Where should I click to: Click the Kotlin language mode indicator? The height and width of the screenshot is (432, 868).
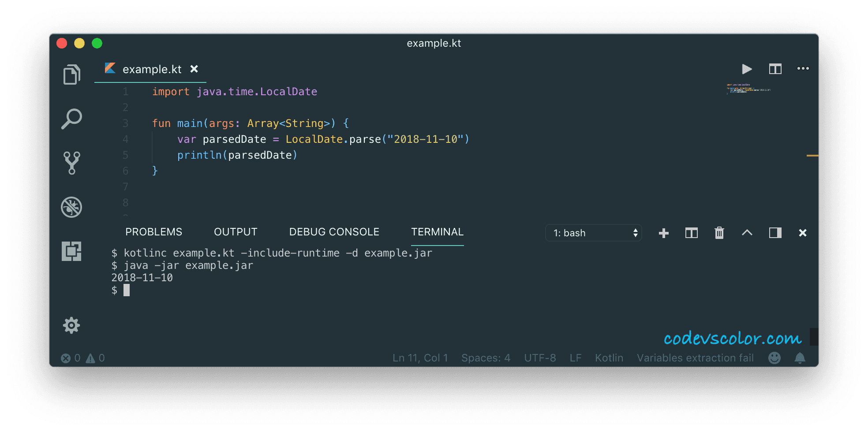tap(609, 358)
